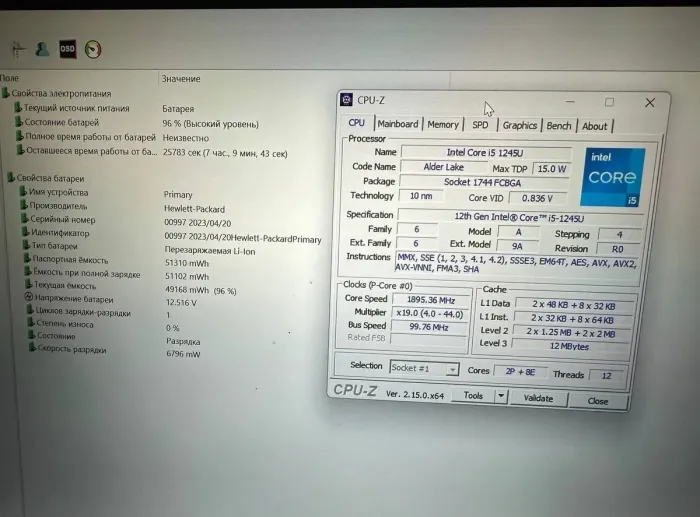Image resolution: width=700 pixels, height=517 pixels.
Task: Click the OSD panel icon in toolbar
Action: [x=67, y=47]
